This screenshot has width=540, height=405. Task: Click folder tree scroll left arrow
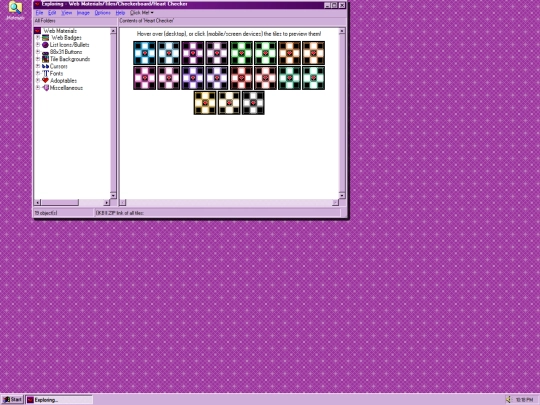(x=38, y=202)
